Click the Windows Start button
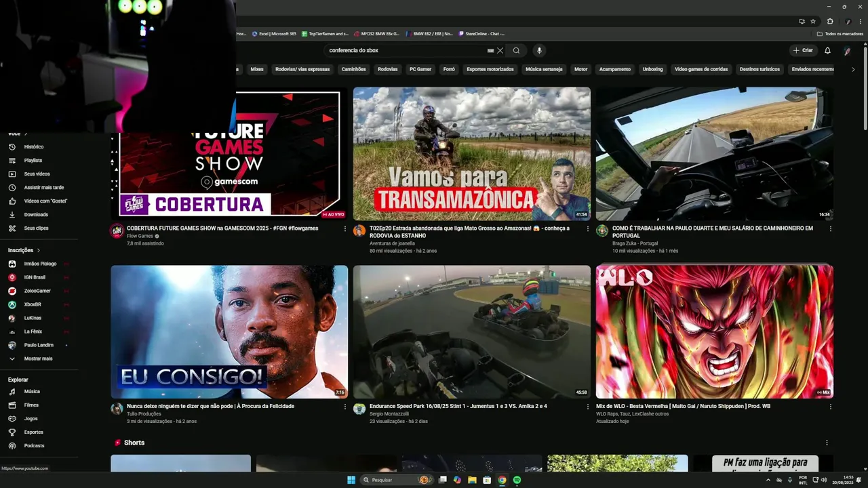The height and width of the screenshot is (488, 868). pos(351,480)
